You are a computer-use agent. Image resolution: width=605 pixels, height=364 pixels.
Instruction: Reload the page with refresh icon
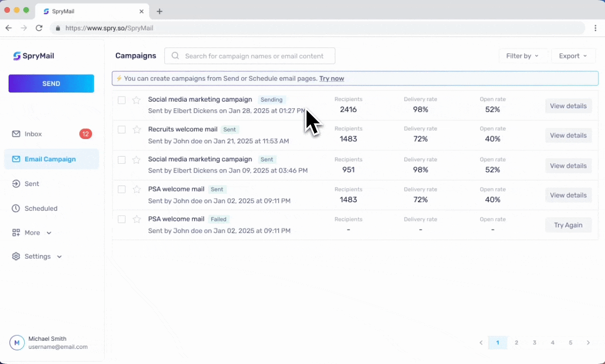point(39,28)
